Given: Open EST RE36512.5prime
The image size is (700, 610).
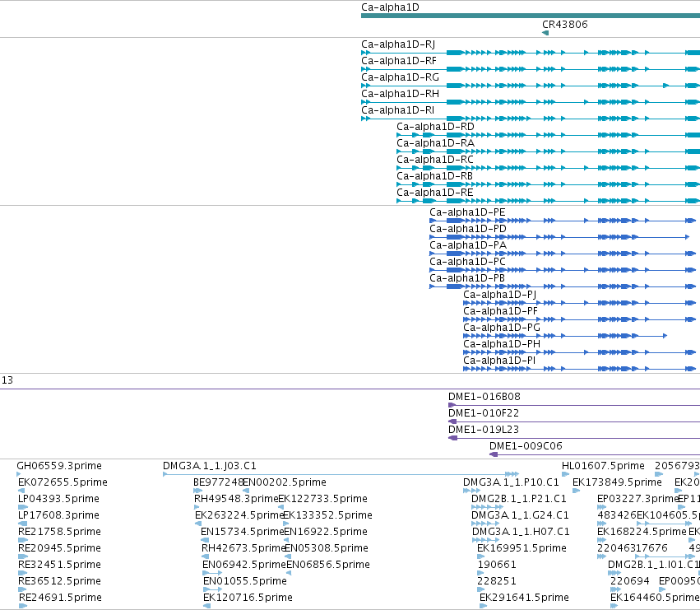Looking at the screenshot, I should click(x=59, y=581).
